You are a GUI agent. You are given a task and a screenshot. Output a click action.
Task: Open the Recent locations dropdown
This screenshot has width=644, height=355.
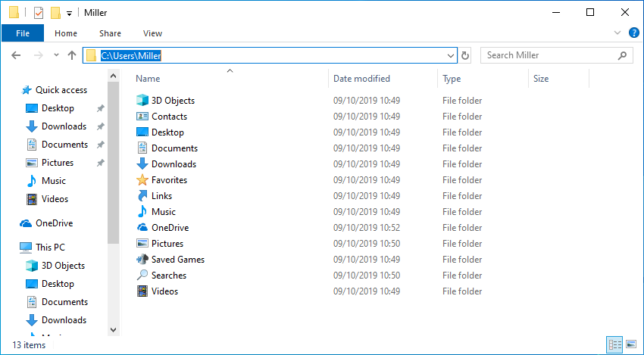(x=56, y=55)
